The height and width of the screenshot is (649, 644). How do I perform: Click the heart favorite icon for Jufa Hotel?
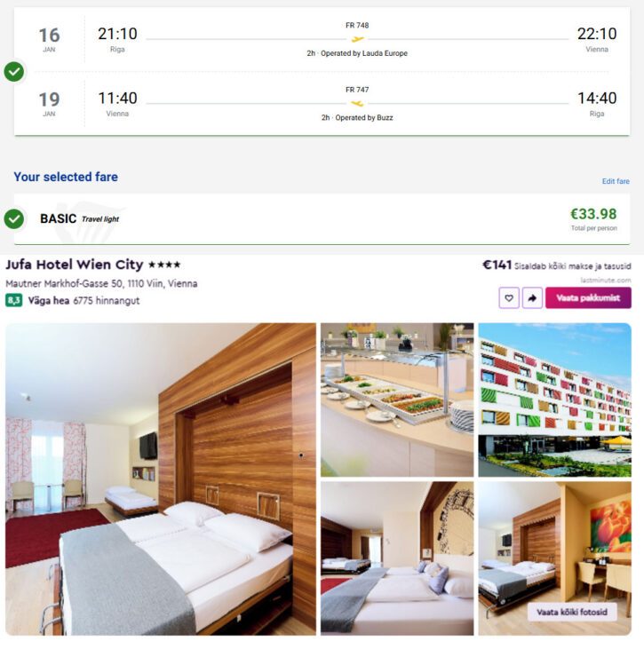click(x=509, y=298)
